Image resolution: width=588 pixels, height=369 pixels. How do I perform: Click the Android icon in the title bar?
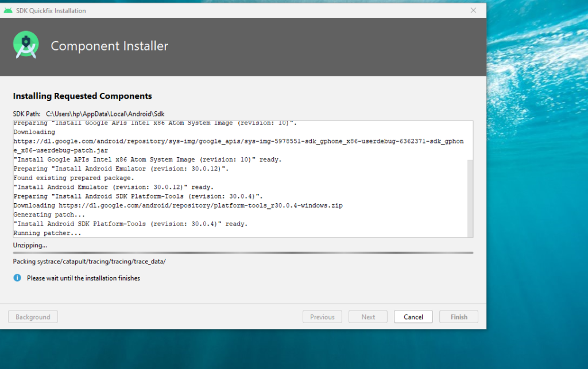tap(8, 10)
